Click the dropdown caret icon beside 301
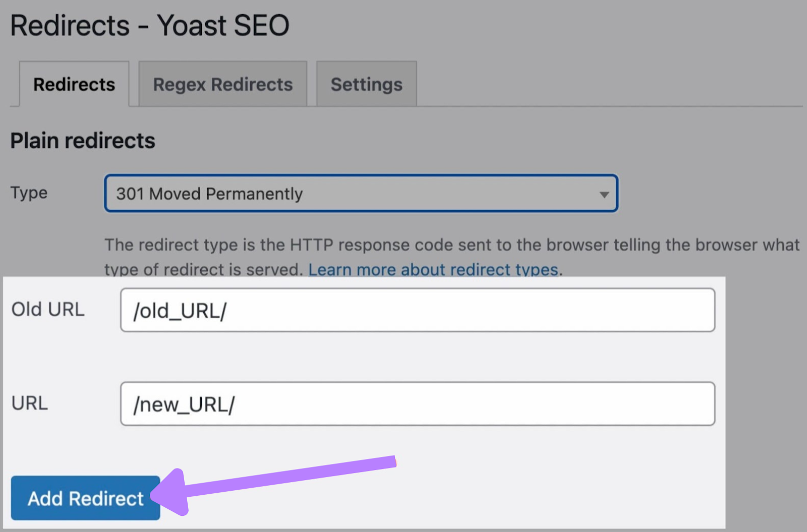The width and height of the screenshot is (807, 532). [x=604, y=193]
